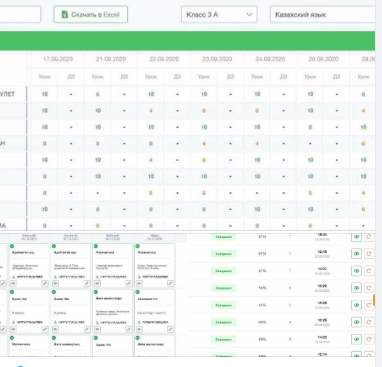Select the 17.09.2020 date column header
Image resolution: width=382 pixels, height=367 pixels.
coord(58,59)
